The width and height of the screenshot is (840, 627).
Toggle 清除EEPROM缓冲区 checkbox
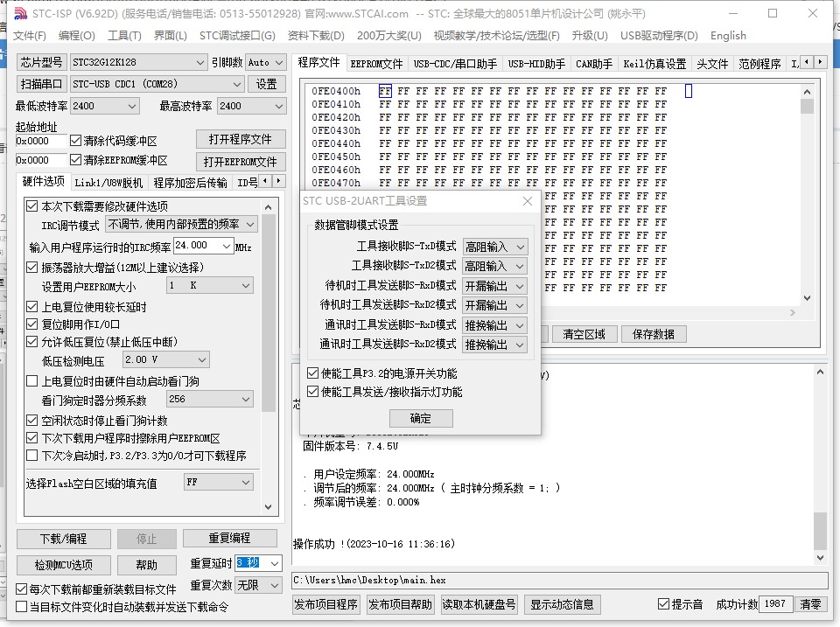coord(75,159)
